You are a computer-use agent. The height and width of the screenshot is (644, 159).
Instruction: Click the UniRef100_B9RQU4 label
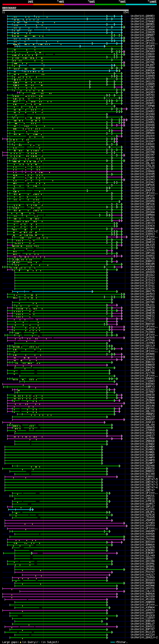pyautogui.click(x=143, y=71)
